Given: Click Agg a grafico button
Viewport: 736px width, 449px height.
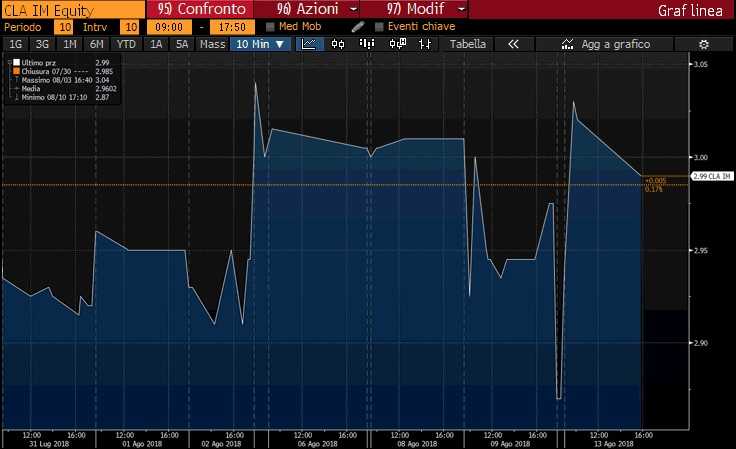Looking at the screenshot, I should click(x=606, y=44).
